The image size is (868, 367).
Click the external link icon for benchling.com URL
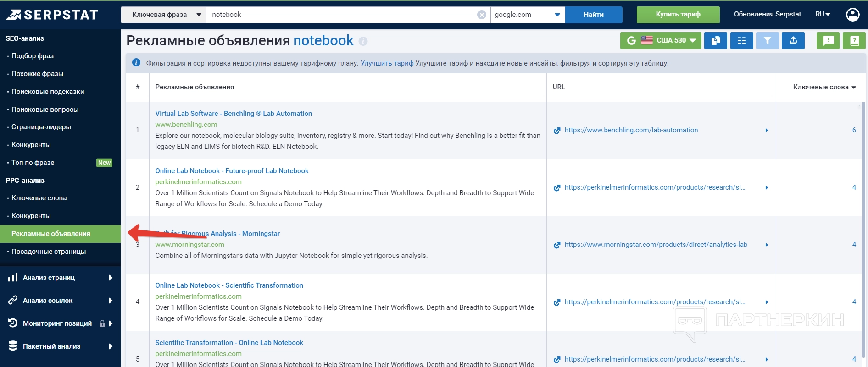[x=557, y=131]
